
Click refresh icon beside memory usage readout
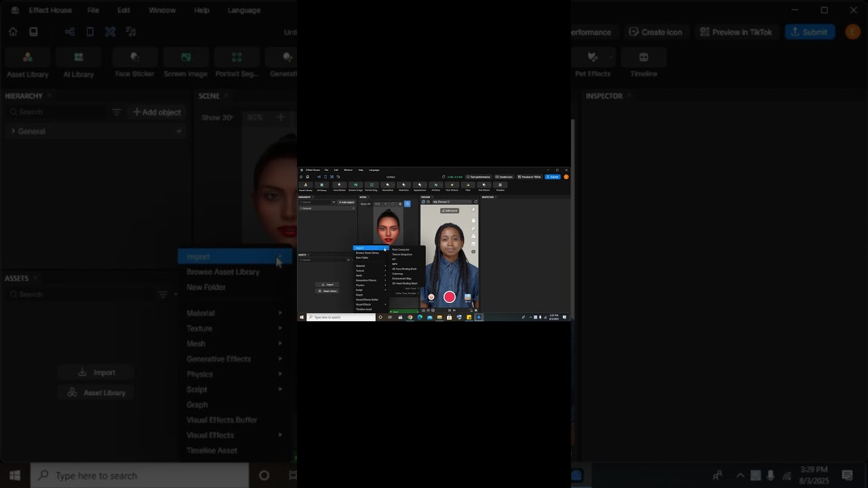[x=443, y=177]
